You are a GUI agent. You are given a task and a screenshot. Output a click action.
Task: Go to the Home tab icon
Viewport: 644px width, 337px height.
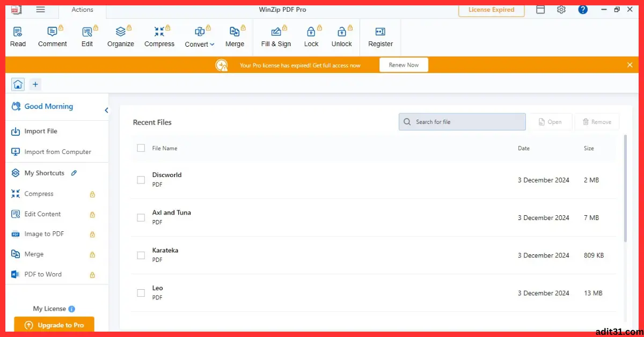pos(18,84)
